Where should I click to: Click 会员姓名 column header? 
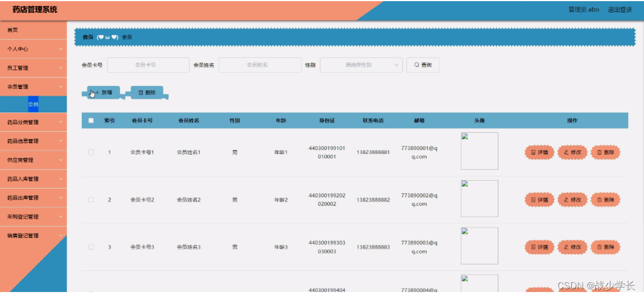pyautogui.click(x=188, y=120)
